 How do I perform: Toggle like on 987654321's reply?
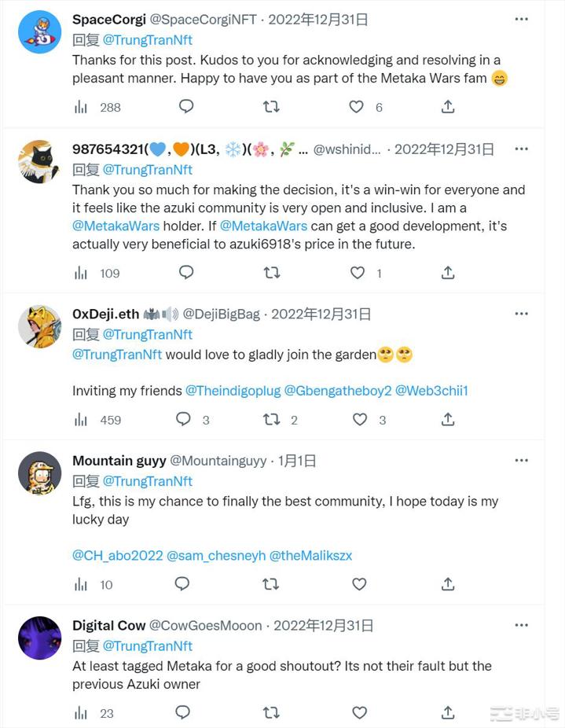coord(358,272)
